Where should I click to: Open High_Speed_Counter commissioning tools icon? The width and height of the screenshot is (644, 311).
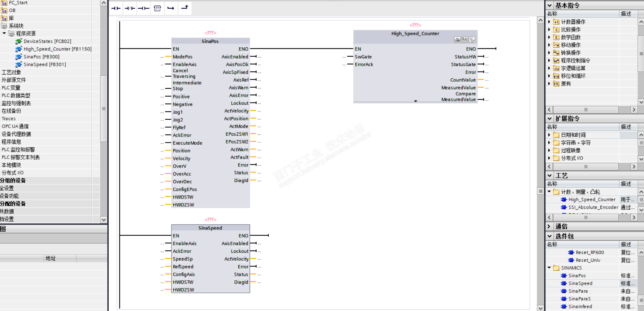pyautogui.click(x=465, y=40)
